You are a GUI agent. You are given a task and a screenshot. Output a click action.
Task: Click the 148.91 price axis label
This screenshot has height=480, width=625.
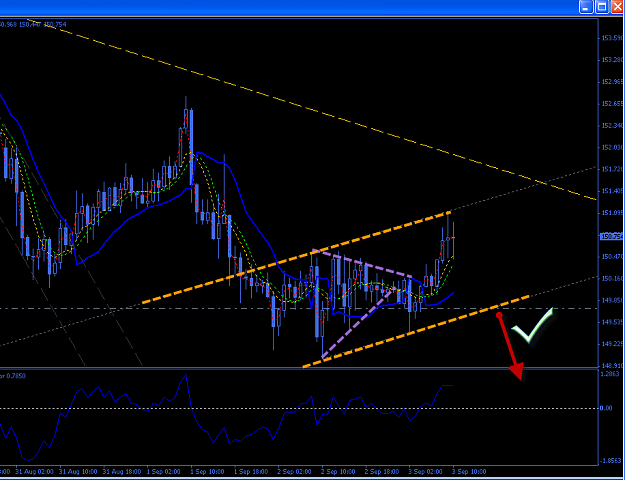coord(613,366)
